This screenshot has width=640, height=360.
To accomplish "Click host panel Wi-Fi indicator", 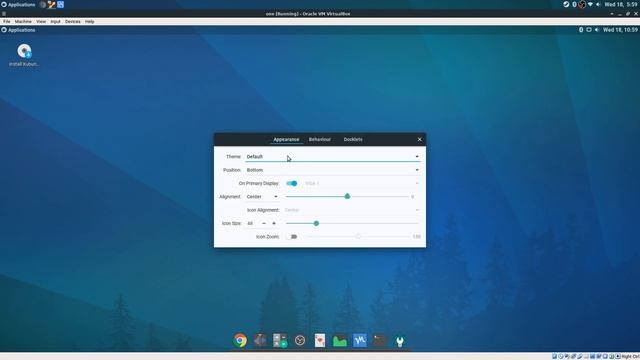I will (590, 4).
